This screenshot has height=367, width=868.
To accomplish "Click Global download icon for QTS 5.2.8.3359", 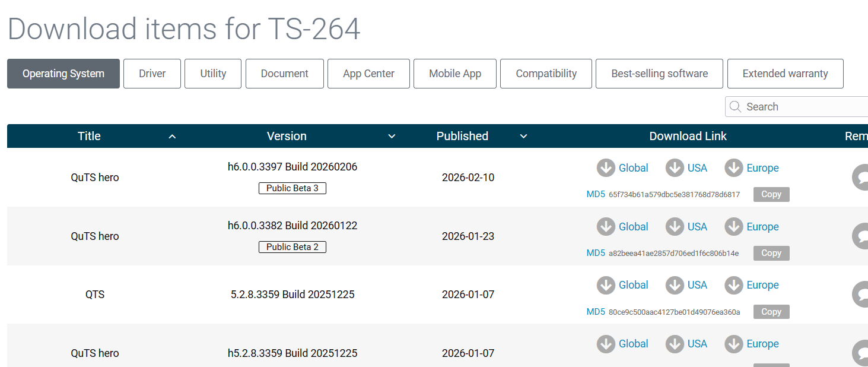I will click(606, 285).
